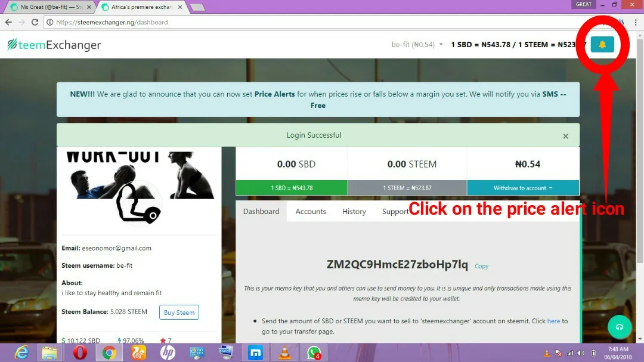The width and height of the screenshot is (644, 362).
Task: Click Chrome icon in taskbar
Action: tap(109, 352)
